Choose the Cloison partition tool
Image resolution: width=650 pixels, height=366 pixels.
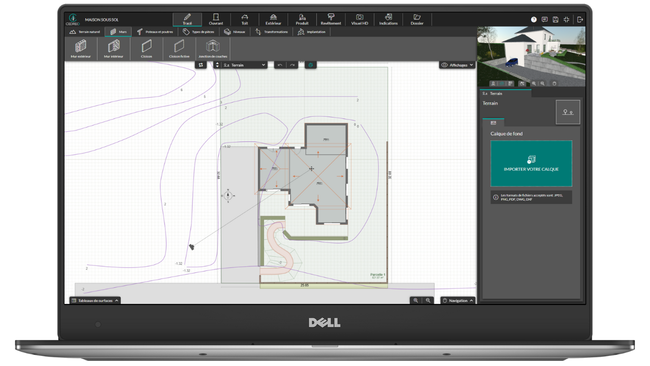point(146,48)
